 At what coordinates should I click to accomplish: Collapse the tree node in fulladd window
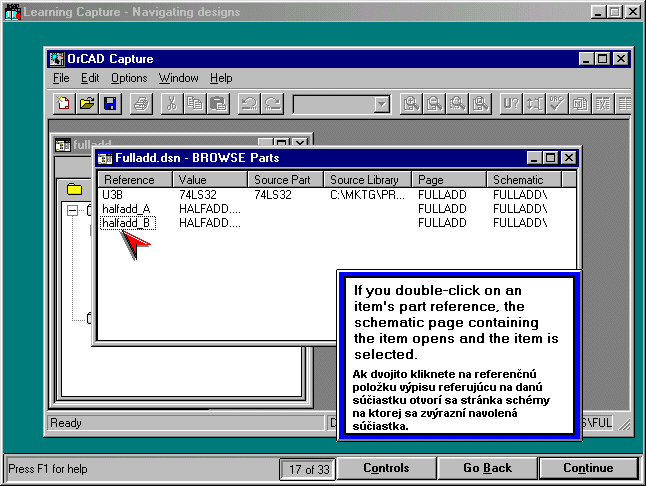coord(72,211)
